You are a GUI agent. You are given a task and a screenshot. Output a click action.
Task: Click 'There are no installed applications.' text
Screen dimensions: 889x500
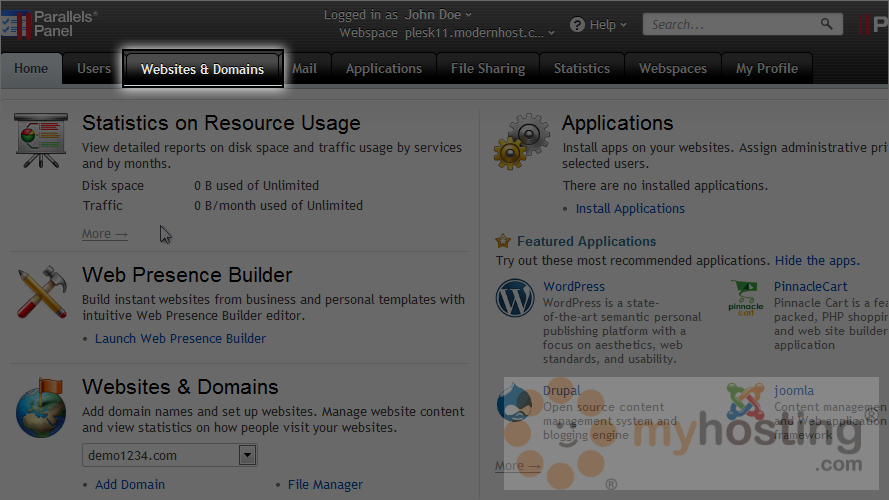pyautogui.click(x=665, y=185)
